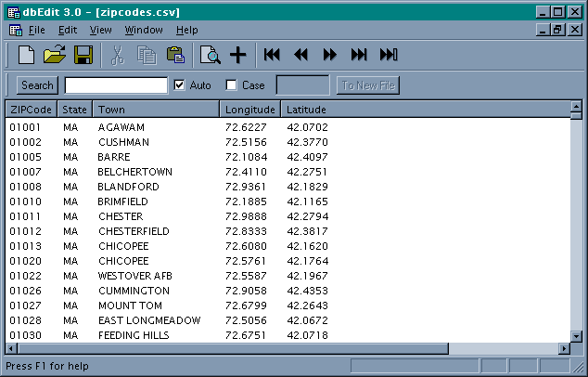Select ZIP code cell 01020
The width and height of the screenshot is (588, 377).
point(25,261)
